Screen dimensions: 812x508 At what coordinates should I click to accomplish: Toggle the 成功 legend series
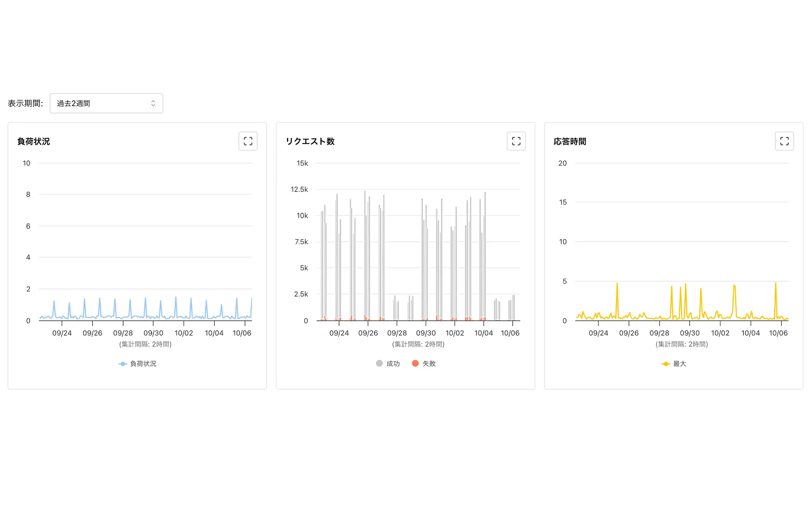click(x=393, y=363)
